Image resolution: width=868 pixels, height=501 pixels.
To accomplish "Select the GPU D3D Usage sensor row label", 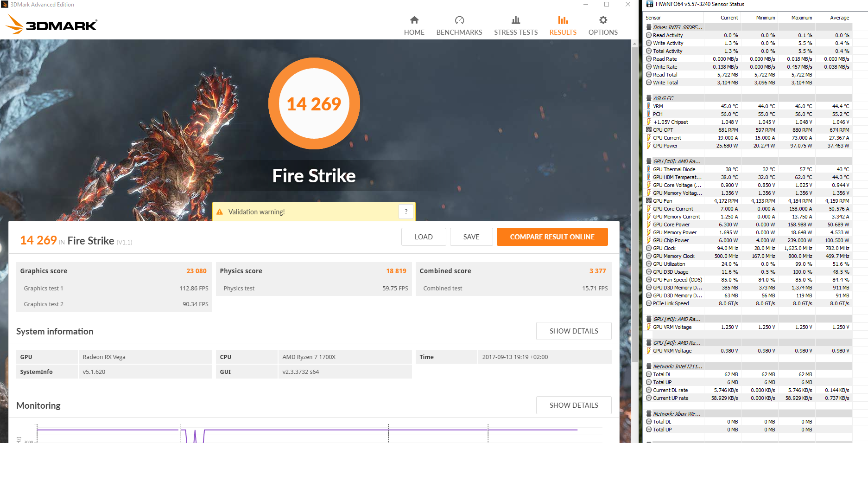I will (x=671, y=272).
